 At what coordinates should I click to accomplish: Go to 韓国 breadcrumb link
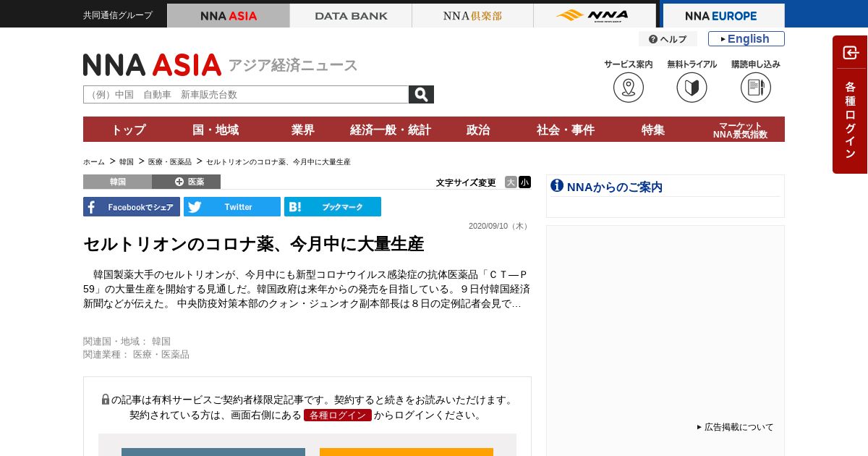(x=127, y=162)
